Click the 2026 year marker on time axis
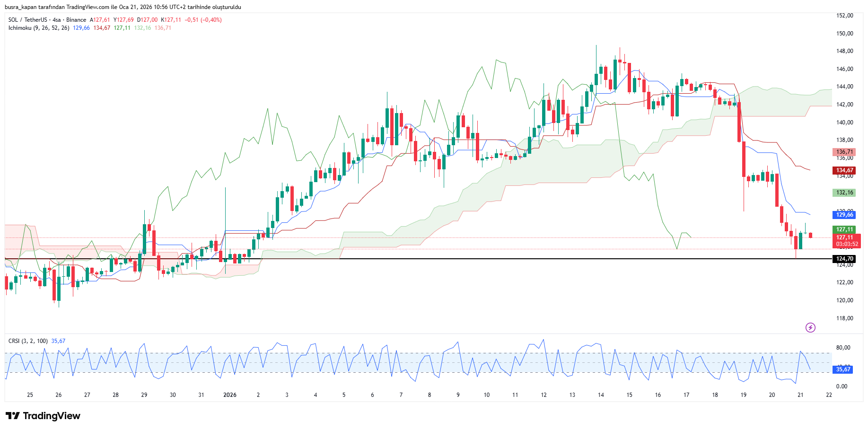Viewport: 868px width, 430px height. point(230,395)
